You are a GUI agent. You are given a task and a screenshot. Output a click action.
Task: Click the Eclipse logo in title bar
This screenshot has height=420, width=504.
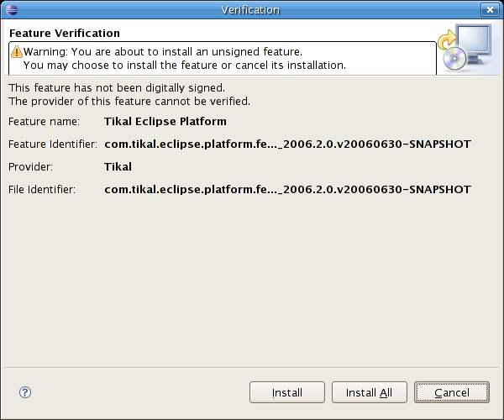(x=12, y=10)
